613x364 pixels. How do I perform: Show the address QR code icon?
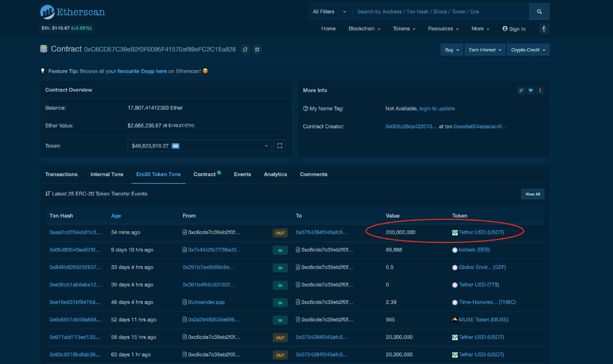[257, 50]
